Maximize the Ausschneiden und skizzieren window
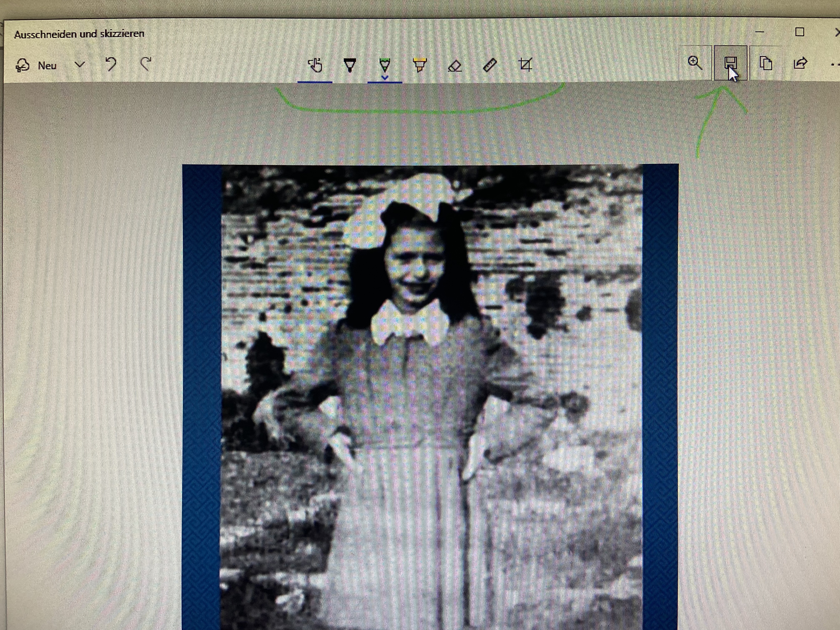The image size is (840, 630). 800,32
